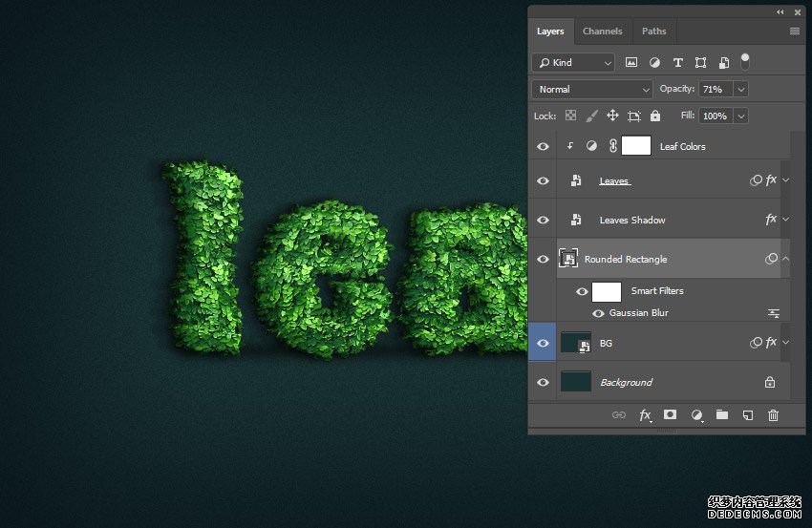
Task: Filter layers by adjustment layer icon
Action: tap(654, 63)
